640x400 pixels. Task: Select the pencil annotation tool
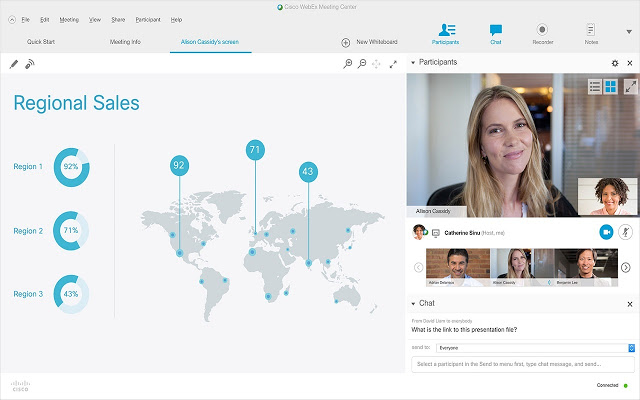tap(14, 64)
